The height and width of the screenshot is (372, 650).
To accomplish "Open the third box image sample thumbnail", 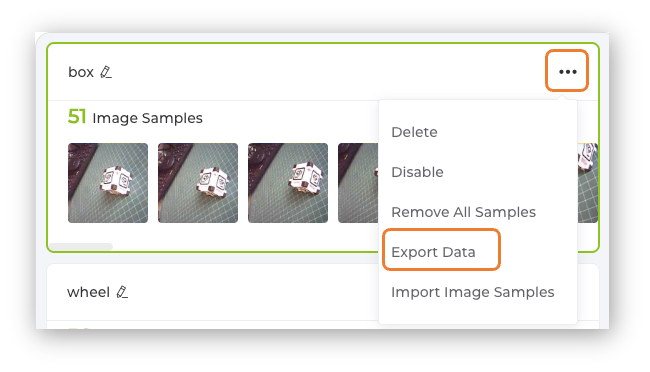I will tap(288, 183).
